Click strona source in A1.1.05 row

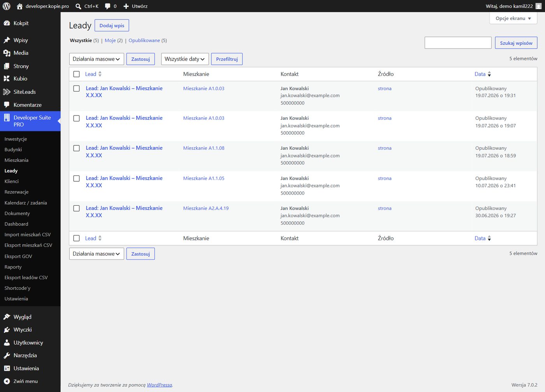pos(385,178)
